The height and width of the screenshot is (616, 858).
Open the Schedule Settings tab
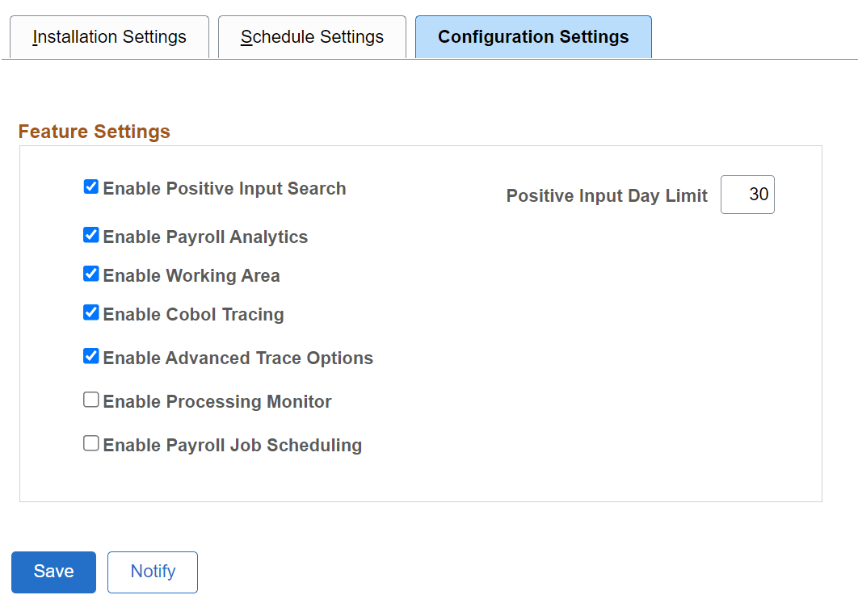pyautogui.click(x=312, y=36)
